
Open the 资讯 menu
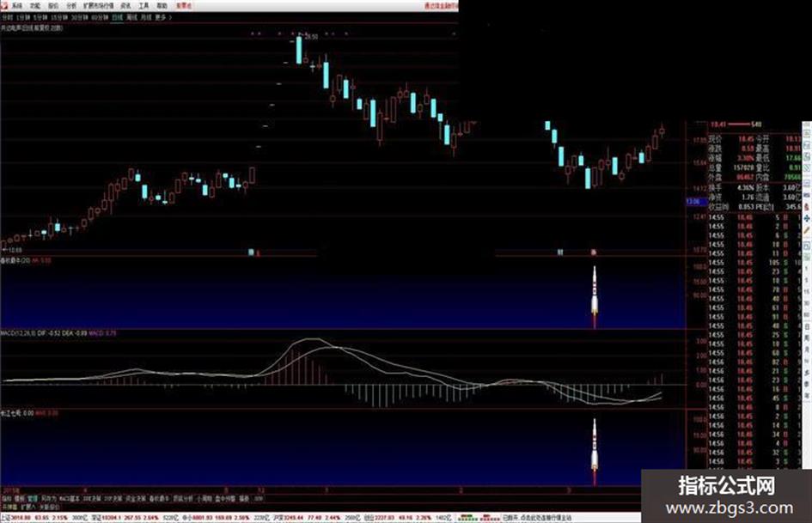[x=125, y=6]
